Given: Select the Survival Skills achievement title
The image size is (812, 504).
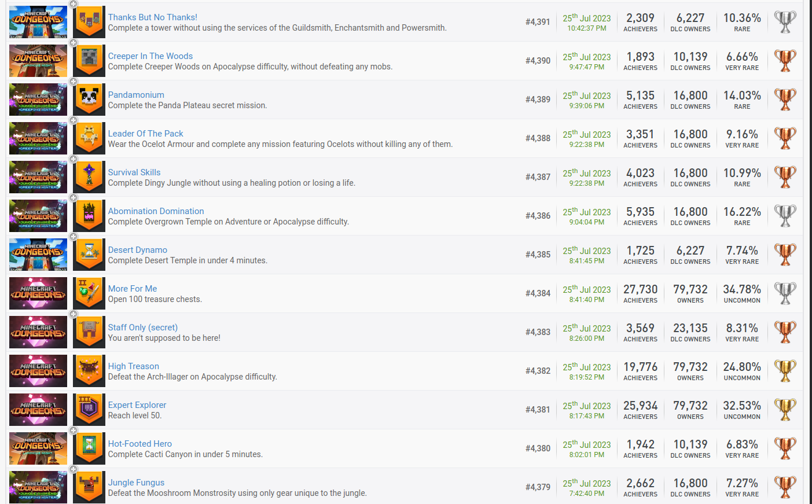Looking at the screenshot, I should 134,172.
